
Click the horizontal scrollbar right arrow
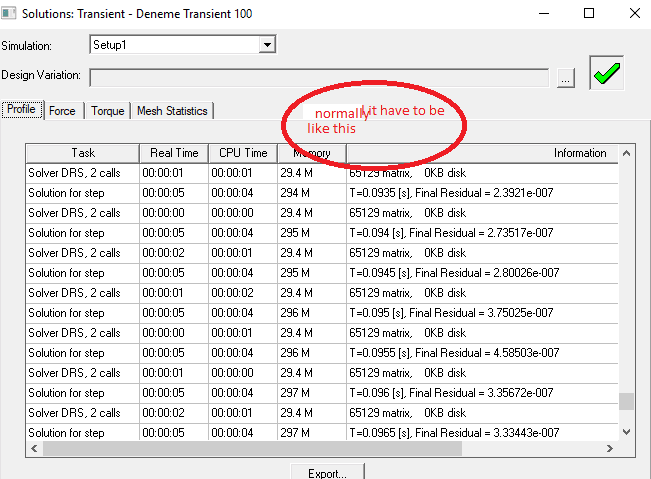pyautogui.click(x=612, y=449)
